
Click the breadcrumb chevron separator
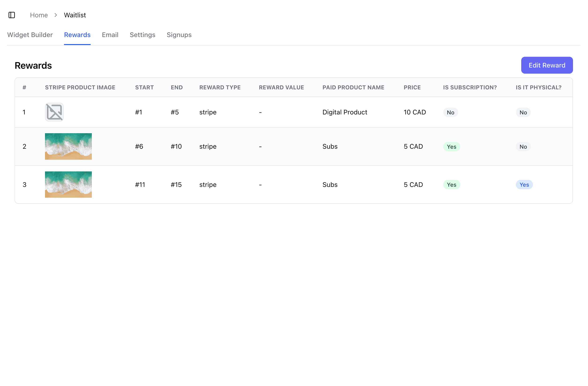(x=56, y=15)
